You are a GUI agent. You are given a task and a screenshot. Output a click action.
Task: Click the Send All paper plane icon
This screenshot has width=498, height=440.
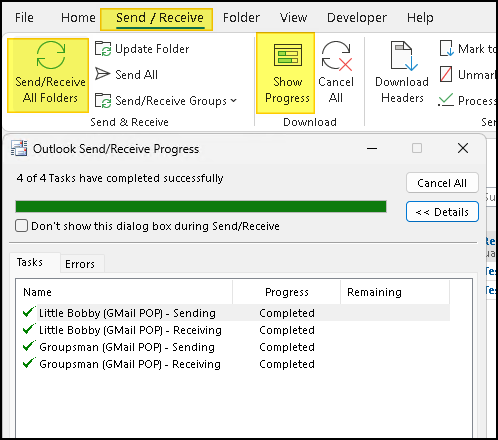pyautogui.click(x=102, y=74)
